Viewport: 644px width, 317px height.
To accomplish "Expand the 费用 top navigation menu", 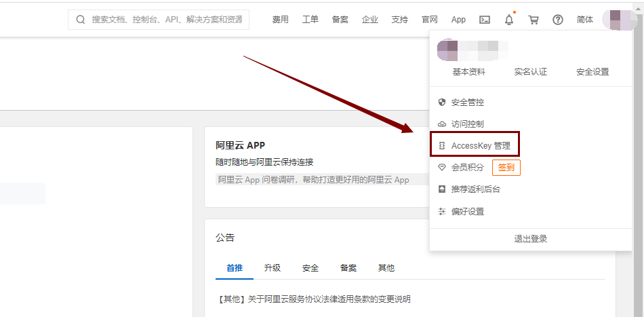I will coord(281,20).
